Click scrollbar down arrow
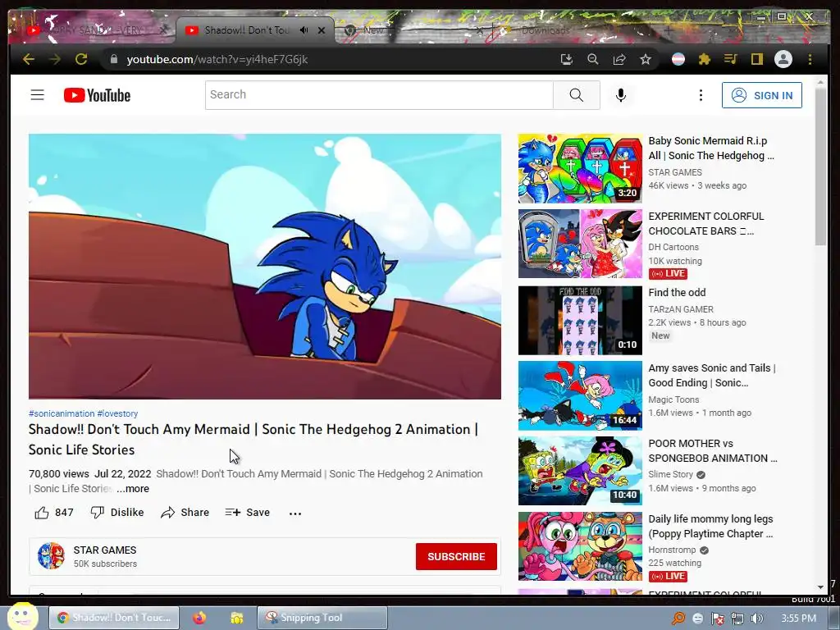This screenshot has width=840, height=630. 820,587
